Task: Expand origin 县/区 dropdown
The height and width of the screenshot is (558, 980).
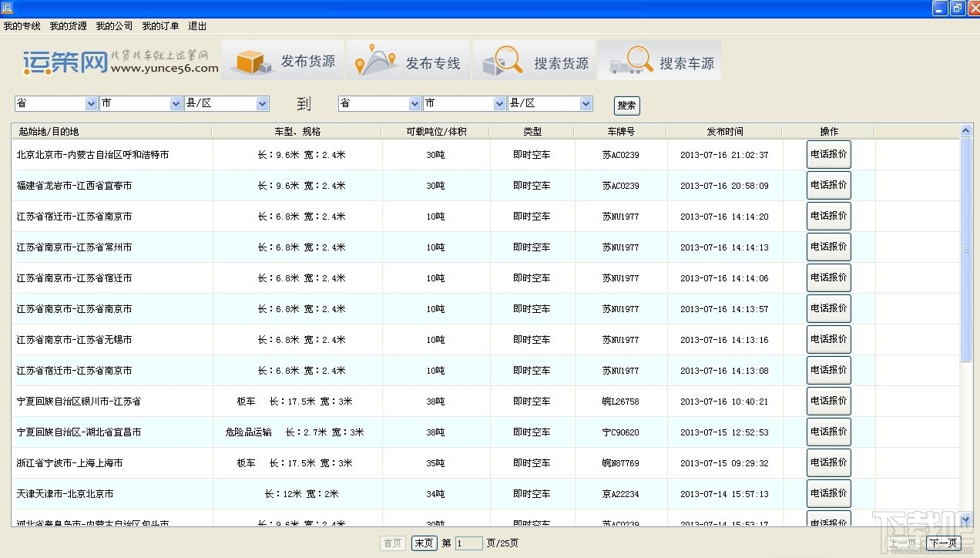Action: click(263, 103)
